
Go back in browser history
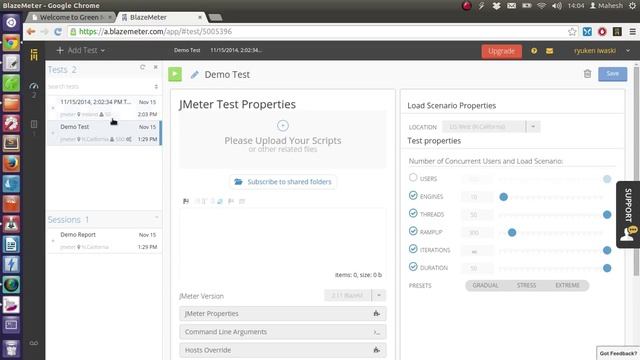click(31, 31)
